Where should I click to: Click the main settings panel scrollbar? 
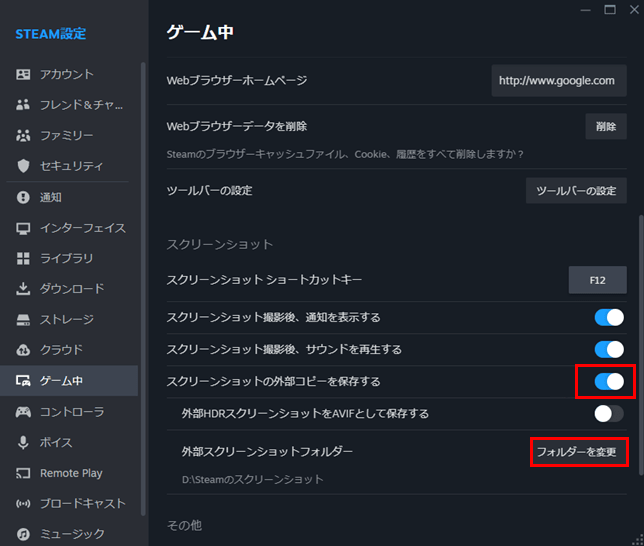641,344
